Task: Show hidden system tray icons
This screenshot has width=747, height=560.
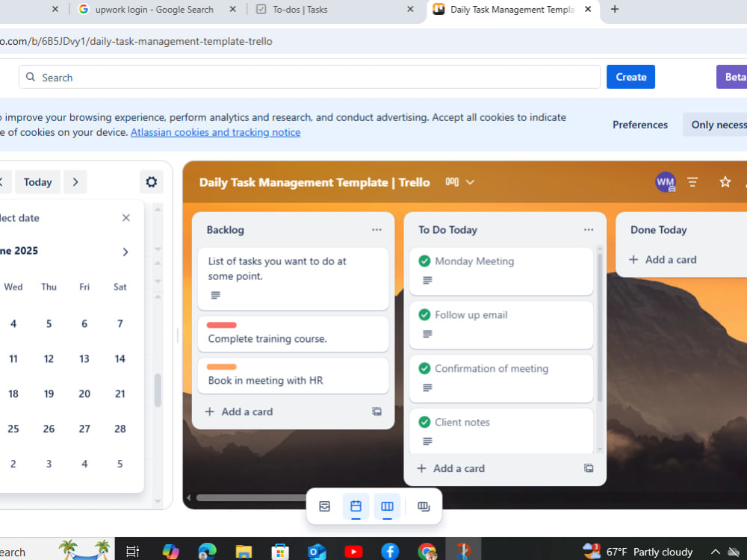Action: click(x=716, y=552)
